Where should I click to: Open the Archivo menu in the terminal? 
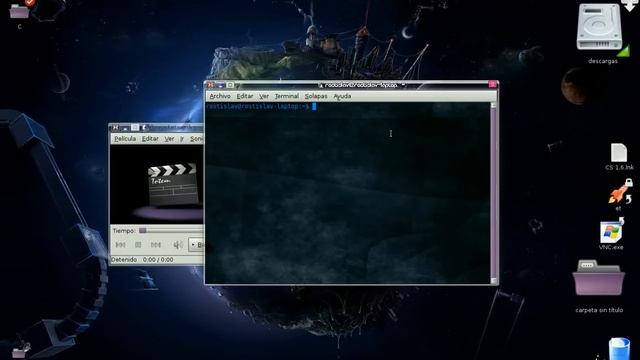(x=220, y=96)
